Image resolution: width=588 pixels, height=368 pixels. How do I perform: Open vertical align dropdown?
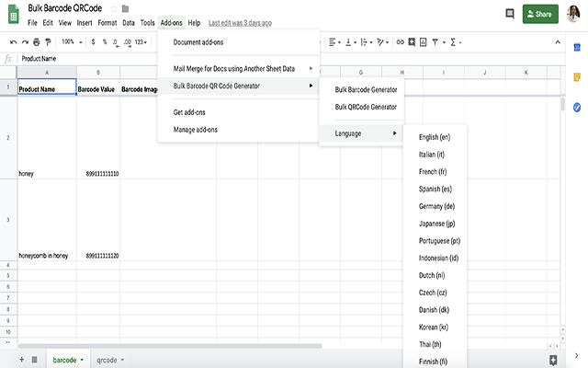pyautogui.click(x=351, y=42)
